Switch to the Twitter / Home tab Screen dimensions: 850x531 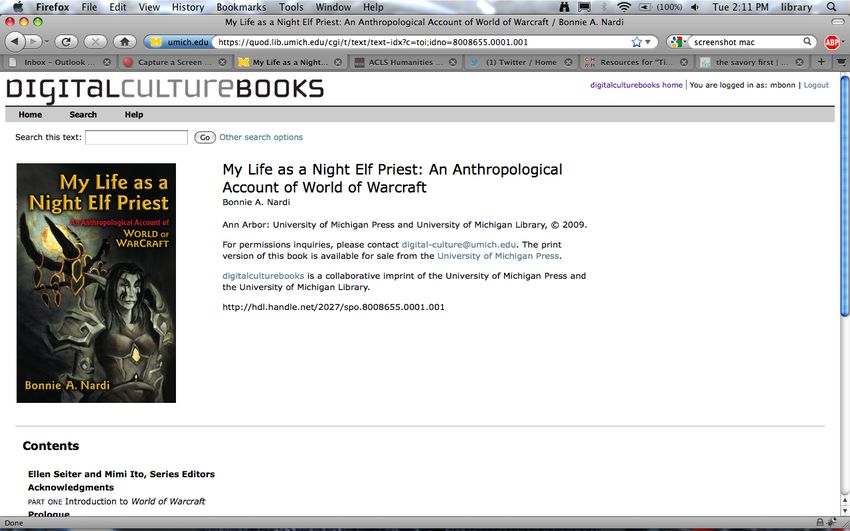(x=520, y=62)
